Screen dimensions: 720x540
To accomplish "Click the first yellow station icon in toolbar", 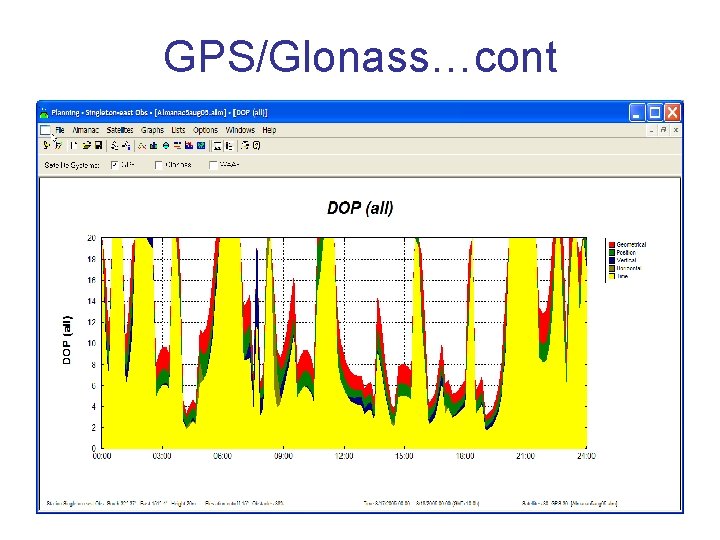I will pyautogui.click(x=46, y=146).
